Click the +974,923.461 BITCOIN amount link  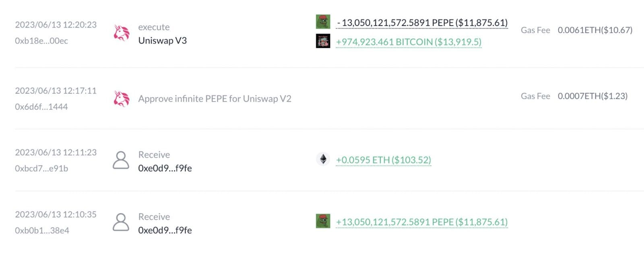click(409, 41)
